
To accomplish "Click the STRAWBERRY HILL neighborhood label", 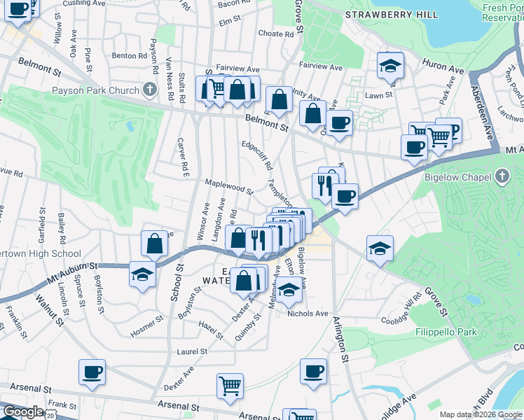I will (392, 15).
